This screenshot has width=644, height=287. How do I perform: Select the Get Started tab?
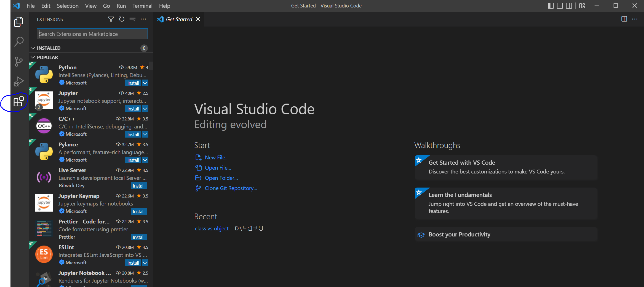(x=179, y=19)
